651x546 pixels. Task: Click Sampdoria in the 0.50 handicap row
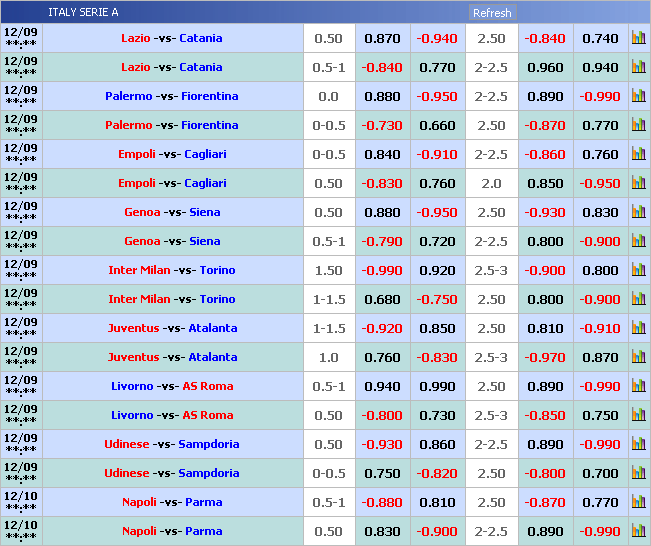(x=208, y=444)
